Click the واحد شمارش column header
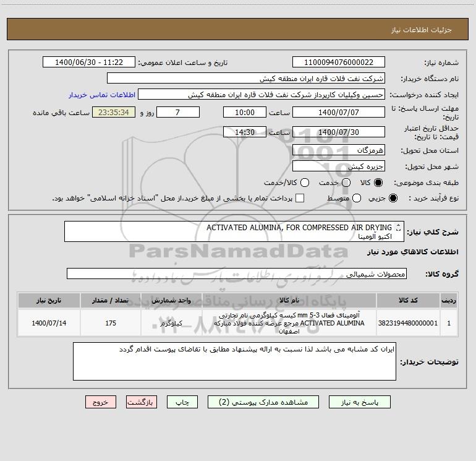The image size is (476, 461). pos(171,300)
